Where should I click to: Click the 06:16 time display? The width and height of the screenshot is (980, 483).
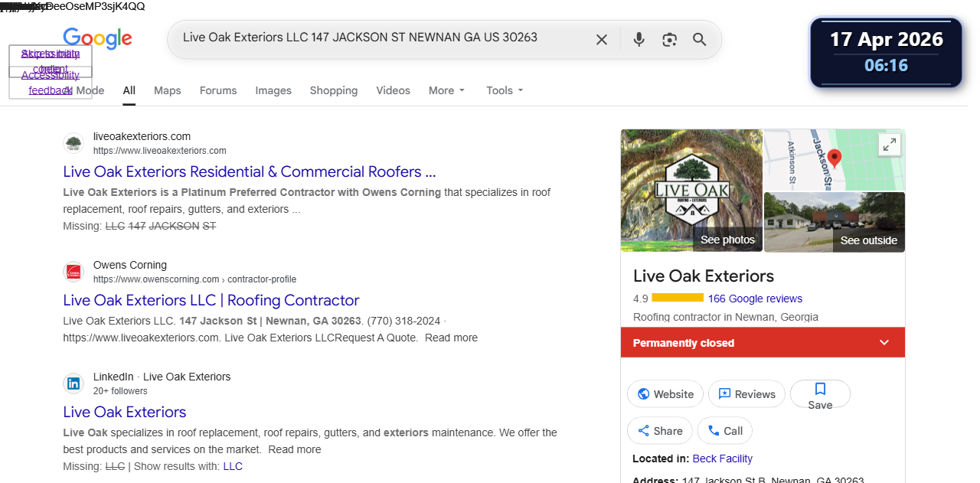(887, 66)
